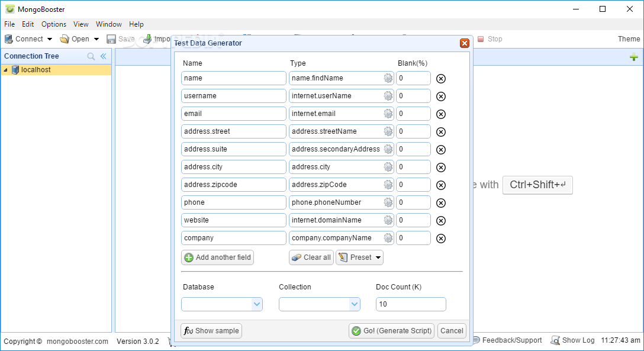Remove the address.zipcode row
644x351 pixels.
441,185
